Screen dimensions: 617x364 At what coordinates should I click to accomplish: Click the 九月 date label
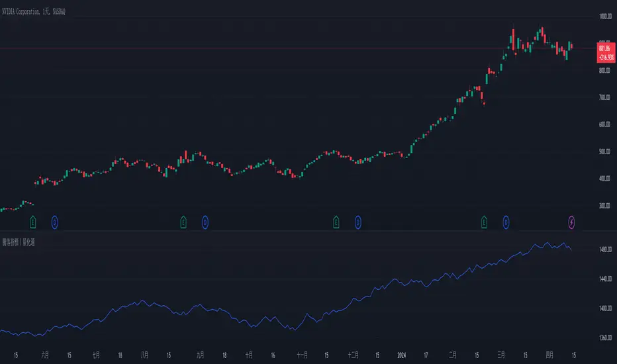[201, 355]
